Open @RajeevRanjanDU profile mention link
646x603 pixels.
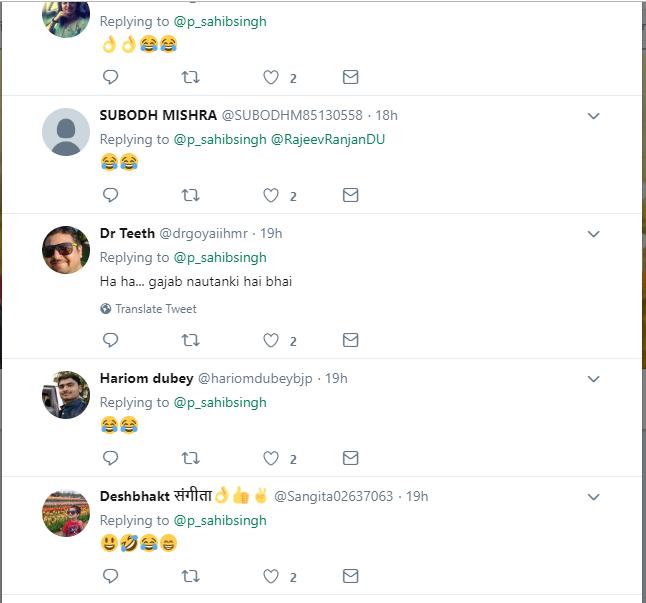pyautogui.click(x=328, y=139)
